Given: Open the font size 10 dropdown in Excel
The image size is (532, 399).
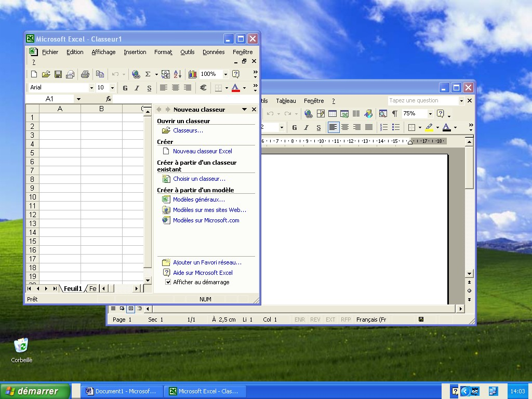Looking at the screenshot, I should (112, 87).
